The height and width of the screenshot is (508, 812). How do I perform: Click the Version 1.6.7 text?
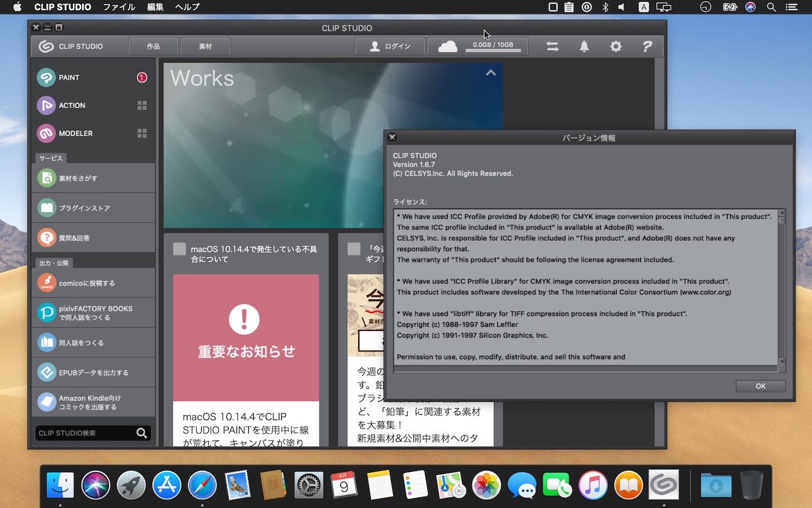coord(414,164)
